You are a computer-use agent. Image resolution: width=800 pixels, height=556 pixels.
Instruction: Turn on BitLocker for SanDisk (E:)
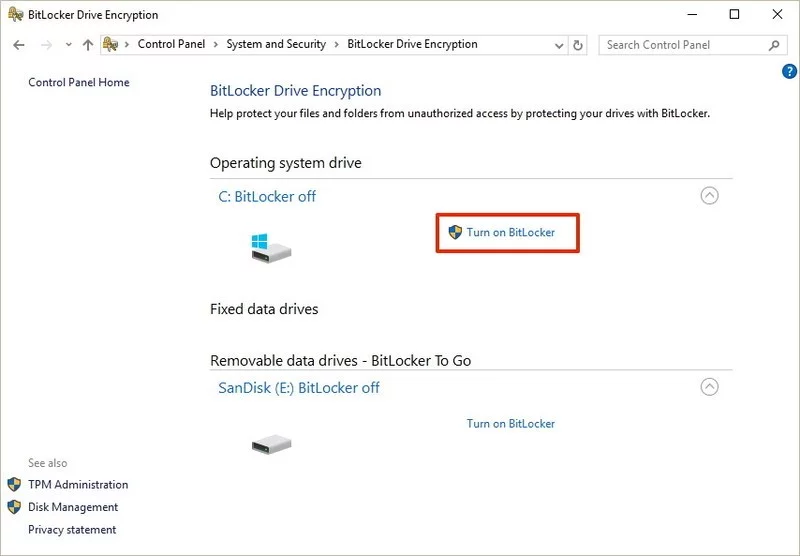510,424
